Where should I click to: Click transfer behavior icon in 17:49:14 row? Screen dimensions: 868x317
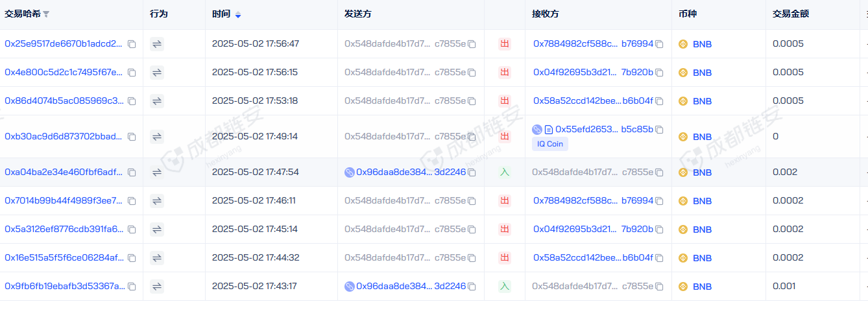coord(157,137)
